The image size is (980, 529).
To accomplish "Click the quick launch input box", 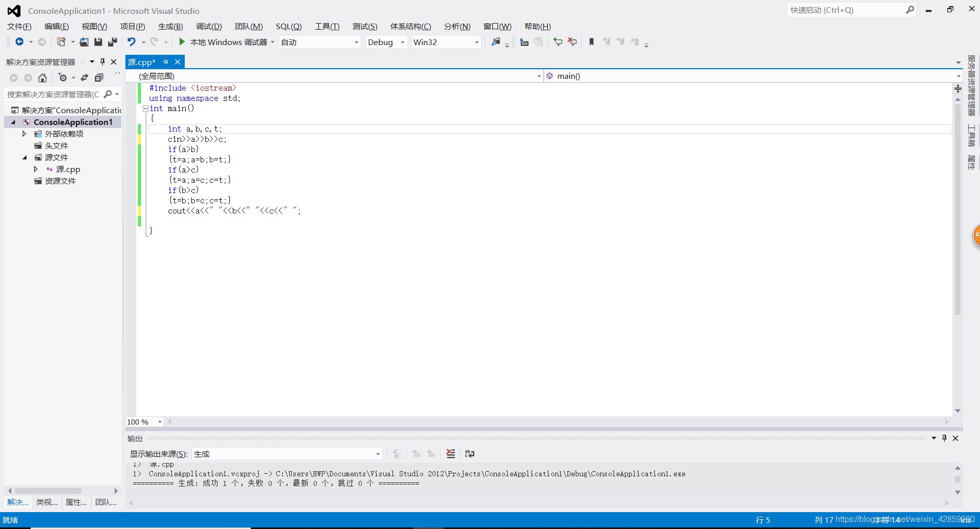I will click(846, 10).
